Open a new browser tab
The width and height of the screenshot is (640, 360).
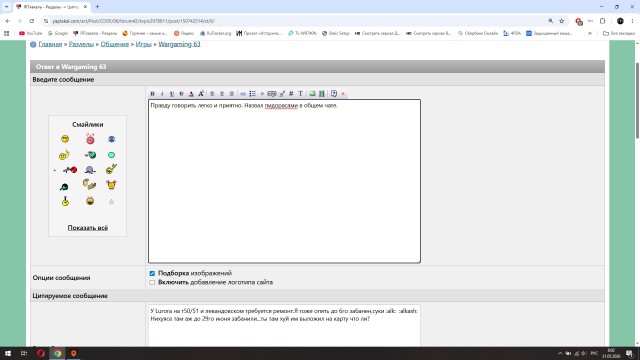[97, 7]
